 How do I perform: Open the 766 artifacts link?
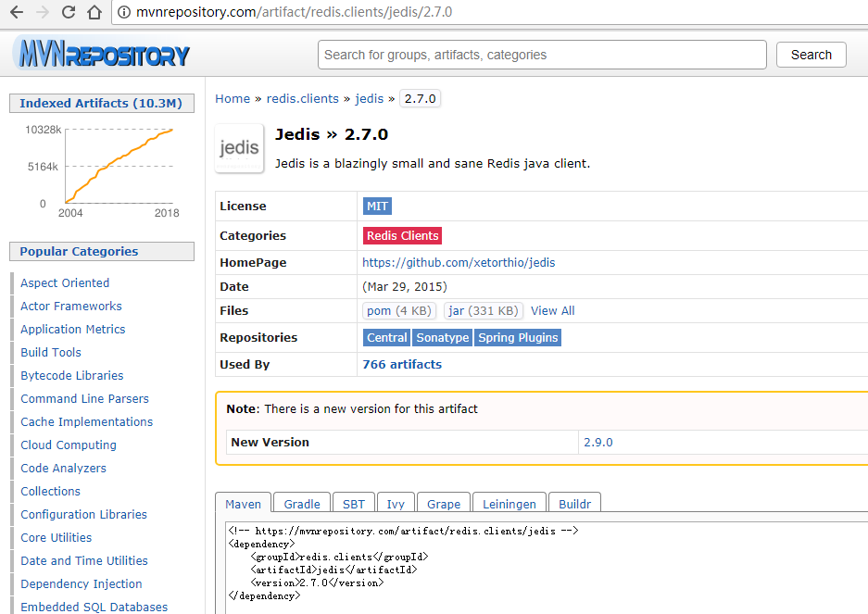402,364
